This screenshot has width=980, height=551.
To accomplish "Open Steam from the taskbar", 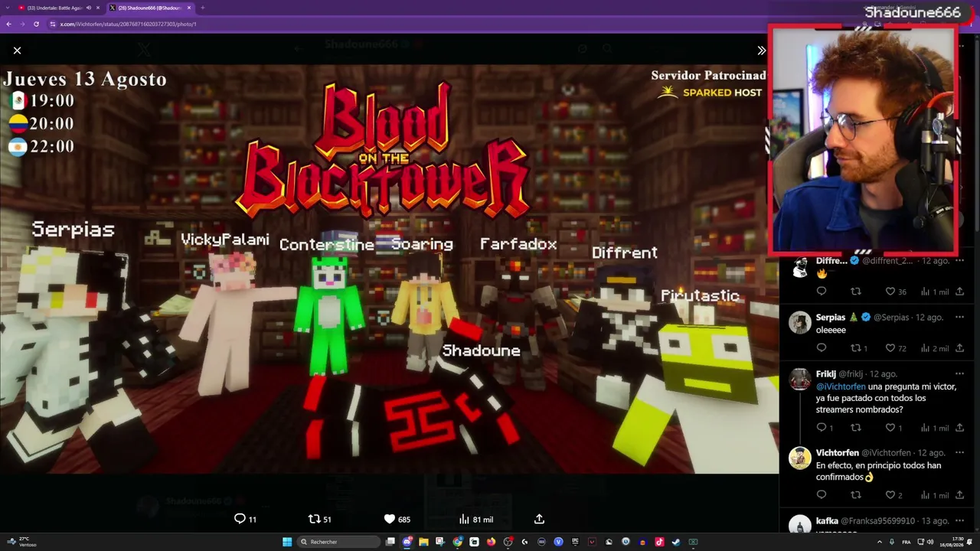I will click(676, 542).
